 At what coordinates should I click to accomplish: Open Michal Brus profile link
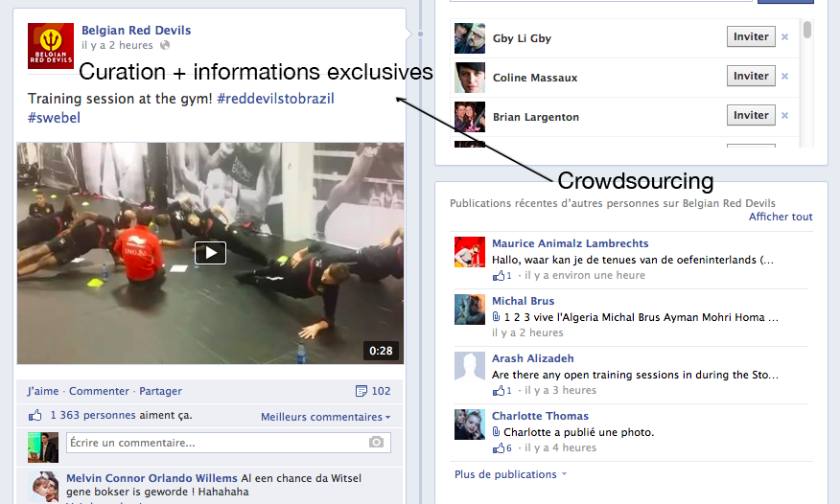pos(523,301)
